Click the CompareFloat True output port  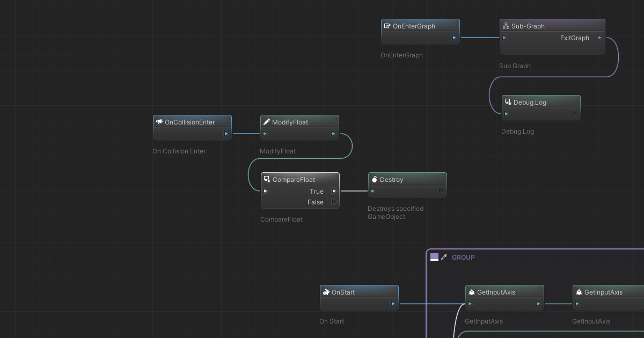[x=334, y=191]
